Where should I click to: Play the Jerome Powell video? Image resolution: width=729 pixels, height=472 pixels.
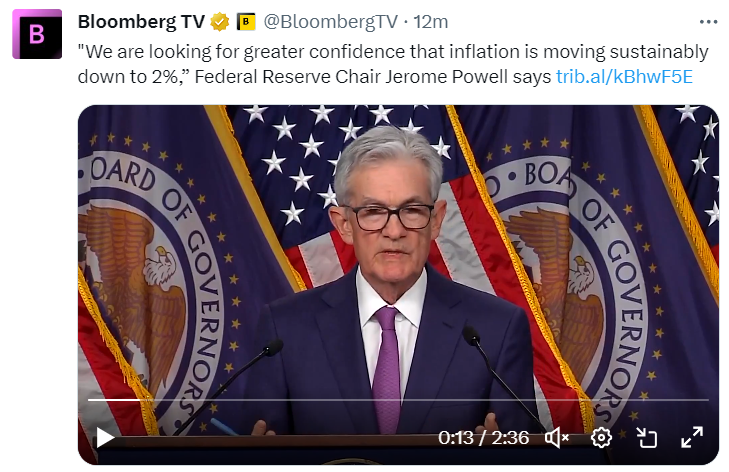[x=104, y=437]
